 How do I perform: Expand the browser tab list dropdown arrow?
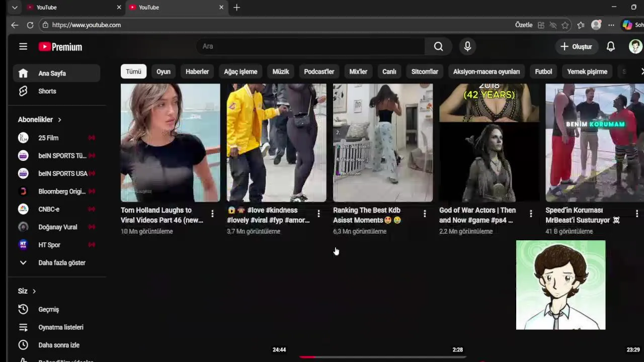15,8
